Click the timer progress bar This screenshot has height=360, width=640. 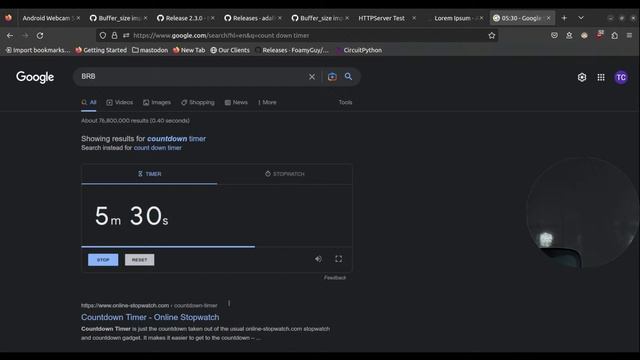click(x=217, y=247)
